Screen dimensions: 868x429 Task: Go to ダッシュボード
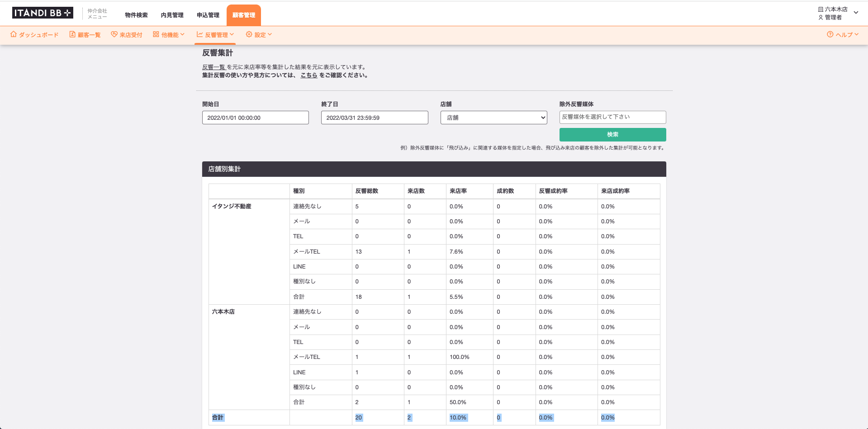coord(38,35)
